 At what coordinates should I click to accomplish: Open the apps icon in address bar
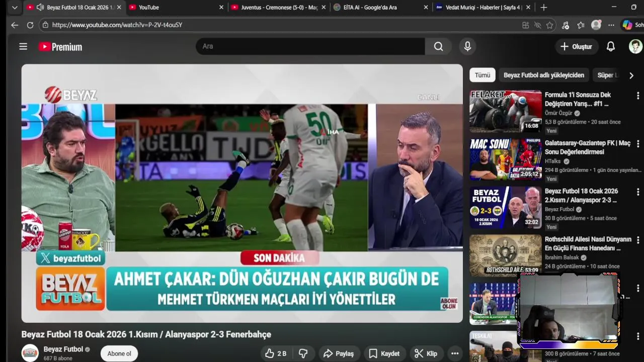point(525,25)
